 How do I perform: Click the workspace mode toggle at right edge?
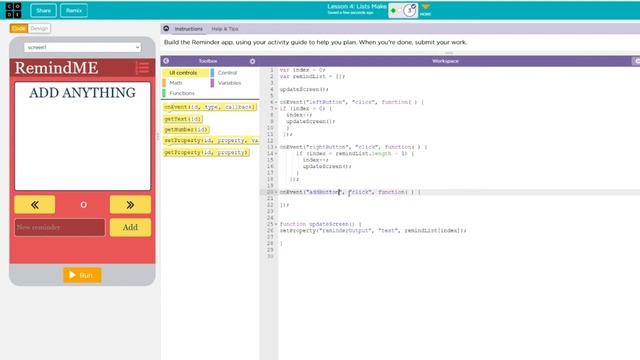[636, 61]
